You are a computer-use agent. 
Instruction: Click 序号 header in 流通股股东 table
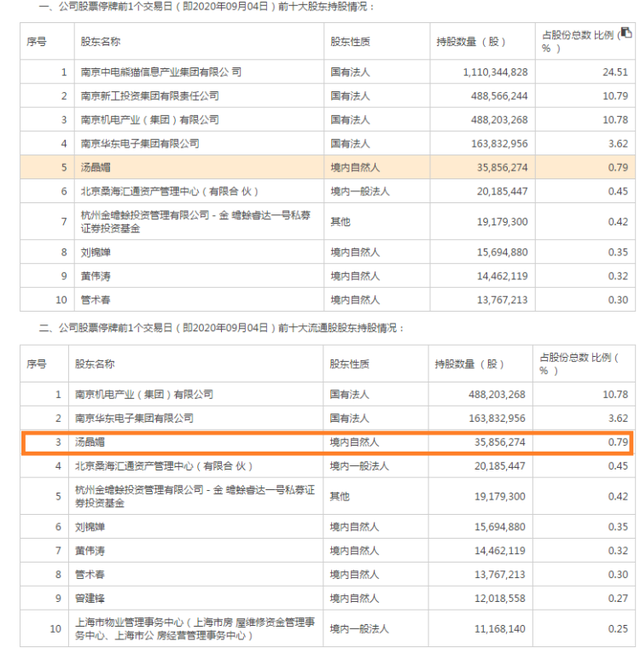(x=36, y=364)
